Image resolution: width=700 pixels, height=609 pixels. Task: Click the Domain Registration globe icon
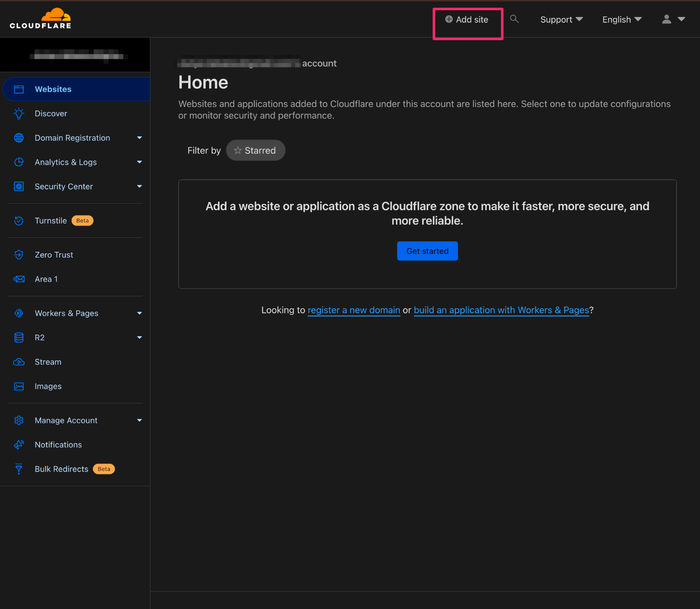(19, 138)
